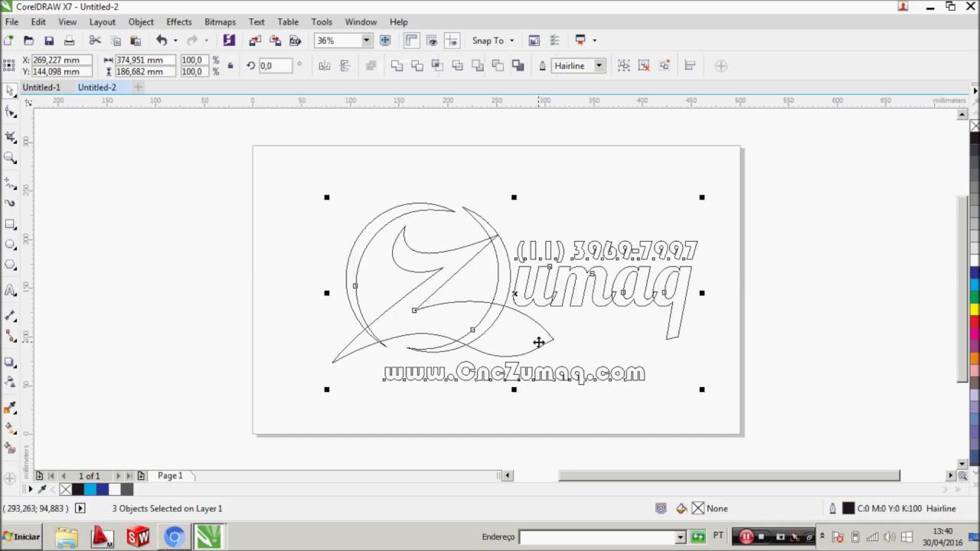Screen dimensions: 980x551
Task: Click the add new document tab plus
Action: (x=139, y=87)
